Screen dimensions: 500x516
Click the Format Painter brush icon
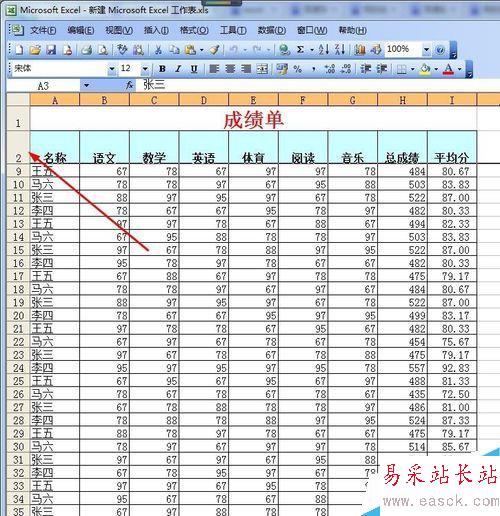[x=214, y=50]
